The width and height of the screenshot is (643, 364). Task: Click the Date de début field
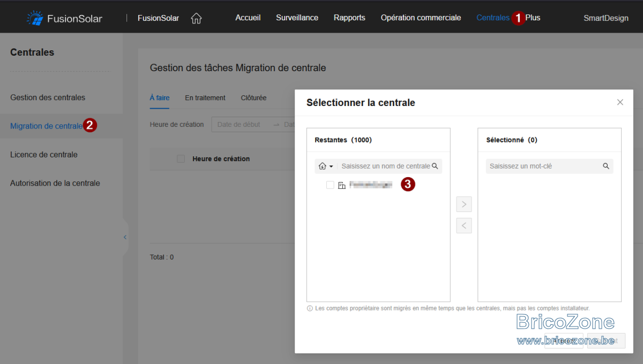(x=239, y=125)
